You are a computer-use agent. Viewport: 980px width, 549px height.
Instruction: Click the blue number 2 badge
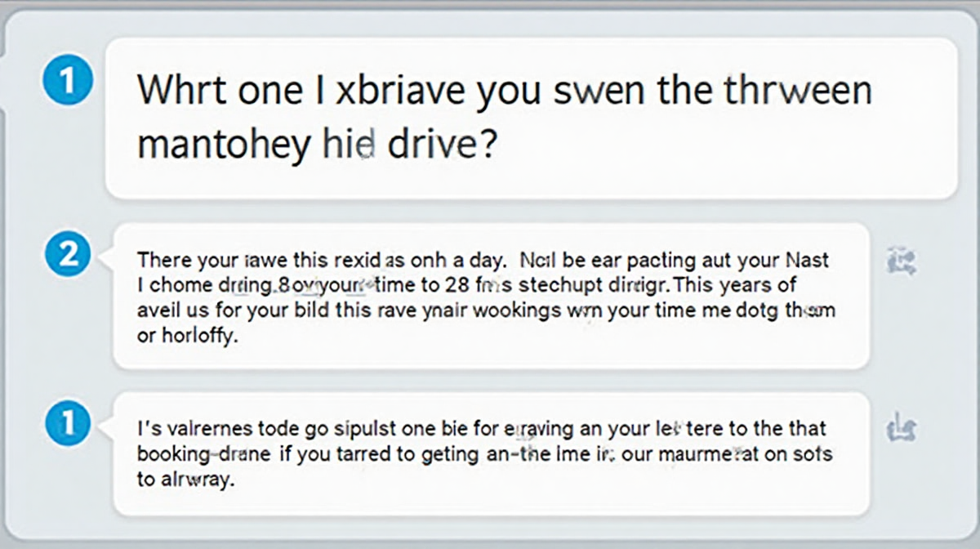point(68,255)
